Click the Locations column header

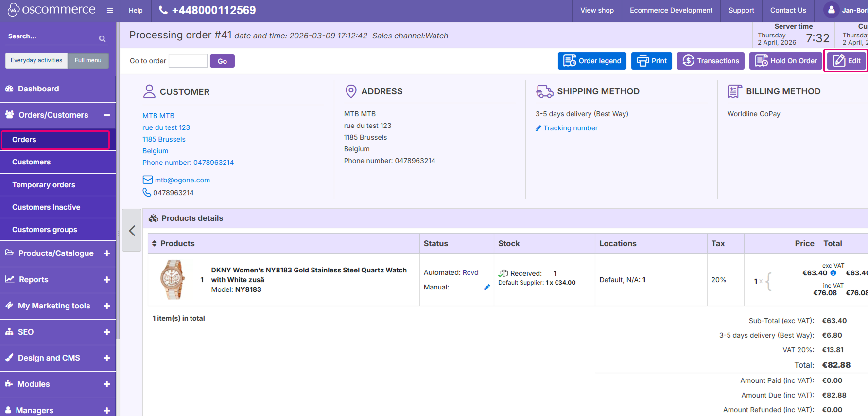(618, 243)
